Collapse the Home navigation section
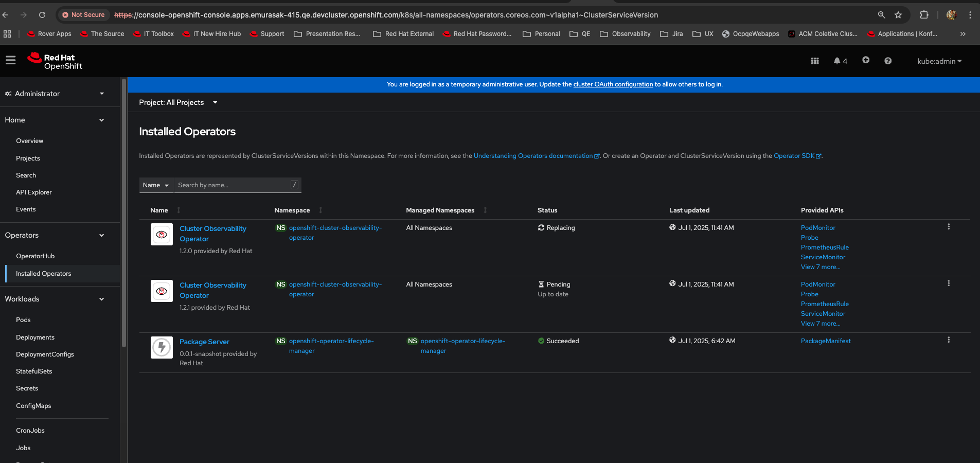Viewport: 980px width, 463px height. pos(55,120)
